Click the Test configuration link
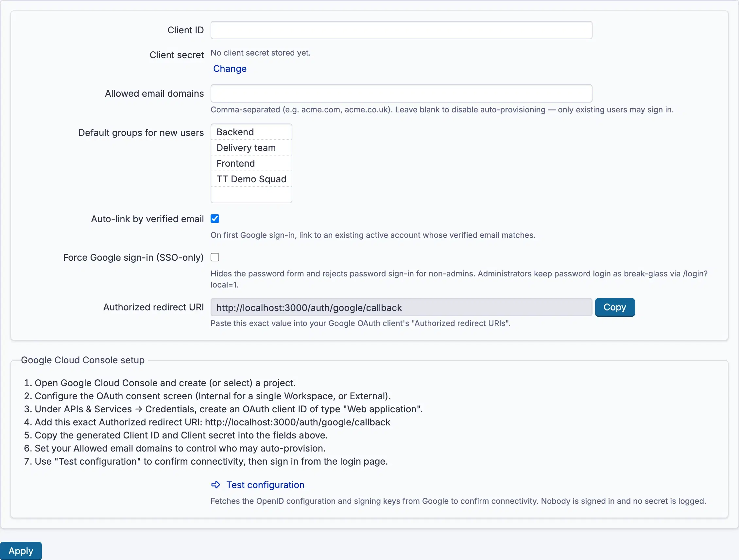739x560 pixels. (265, 485)
